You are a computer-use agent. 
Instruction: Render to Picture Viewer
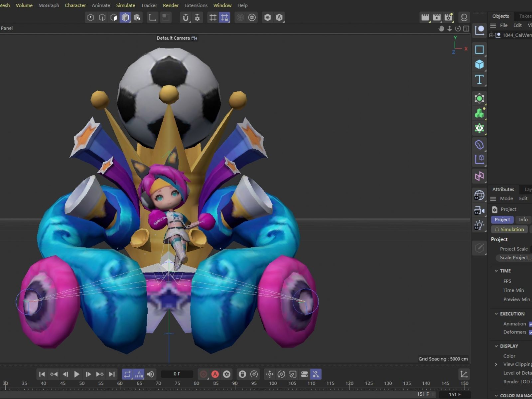pos(437,17)
